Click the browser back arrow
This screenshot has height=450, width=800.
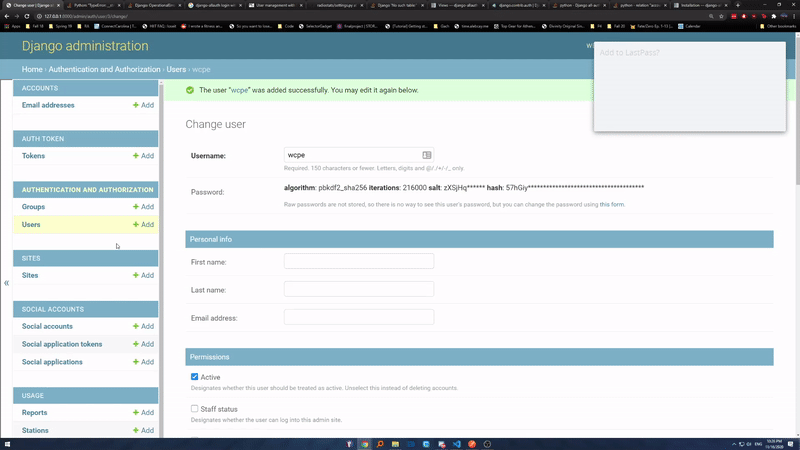click(x=7, y=16)
